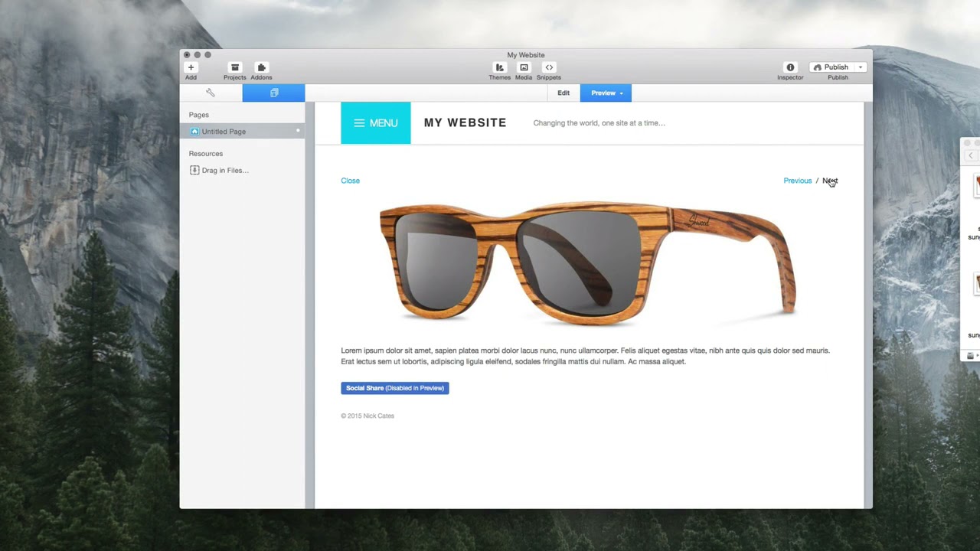Viewport: 980px width, 551px height.
Task: Click the wooden sunglasses image
Action: (588, 263)
